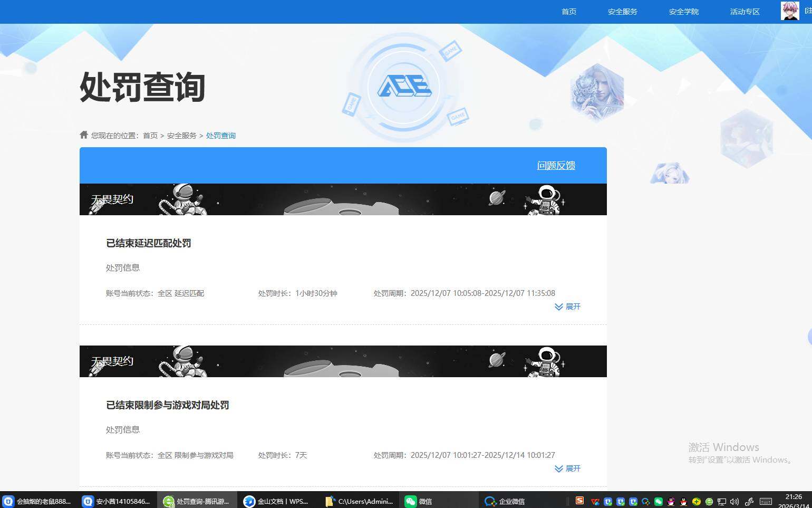The width and height of the screenshot is (812, 508).
Task: Switch to the 安全学院 navigation tab
Action: 683,11
